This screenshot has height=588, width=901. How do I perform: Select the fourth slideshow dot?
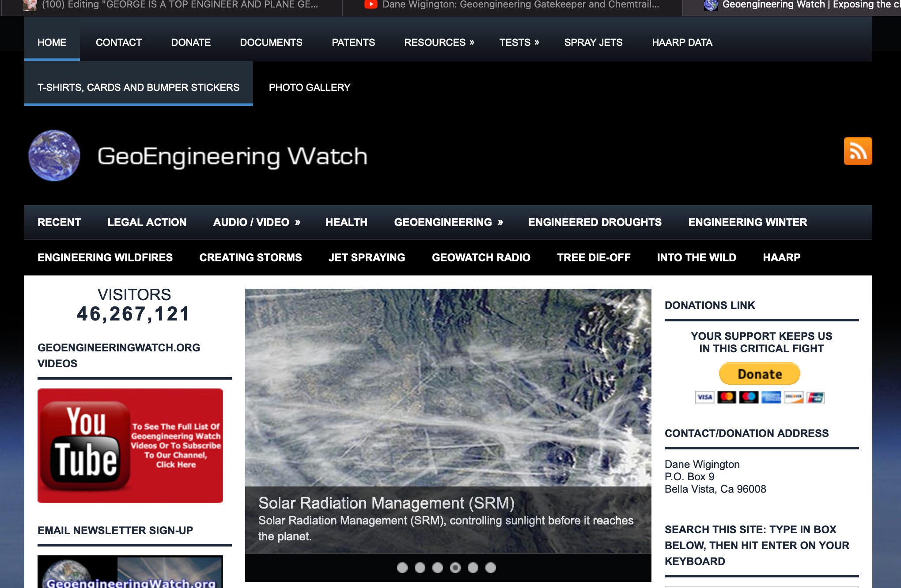tap(455, 568)
